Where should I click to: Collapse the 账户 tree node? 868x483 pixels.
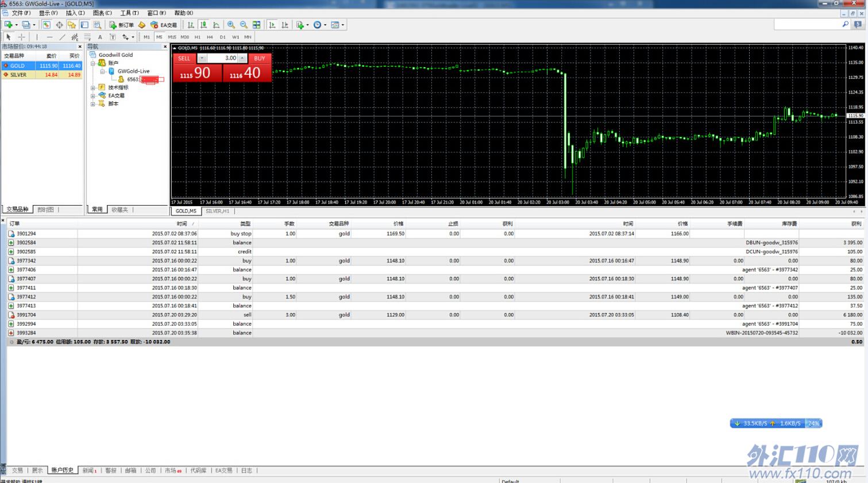click(x=93, y=63)
